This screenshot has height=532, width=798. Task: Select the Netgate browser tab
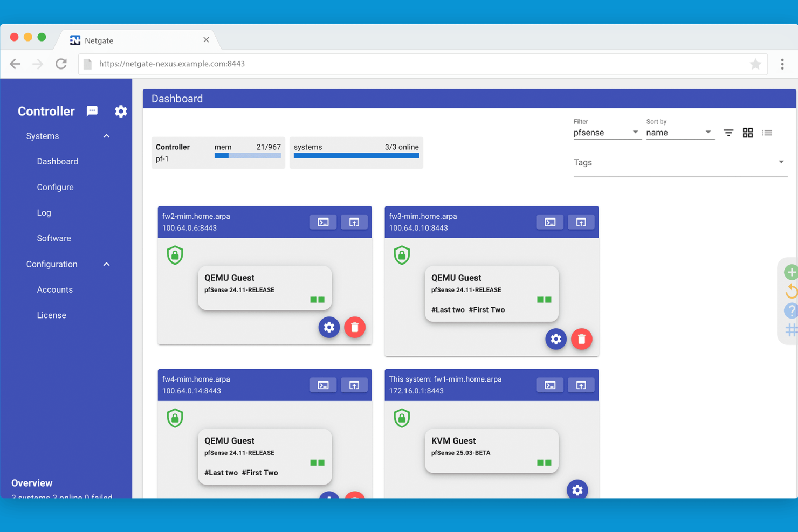point(137,40)
